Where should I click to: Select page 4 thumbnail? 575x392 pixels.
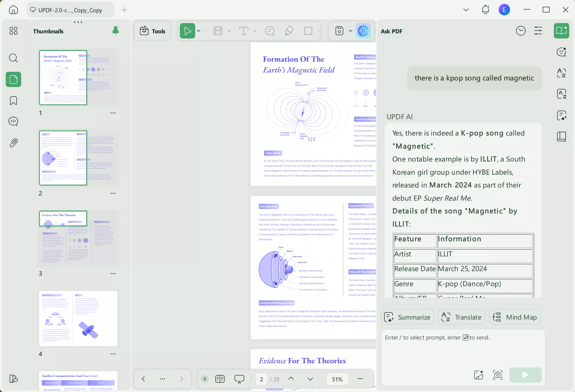78,319
